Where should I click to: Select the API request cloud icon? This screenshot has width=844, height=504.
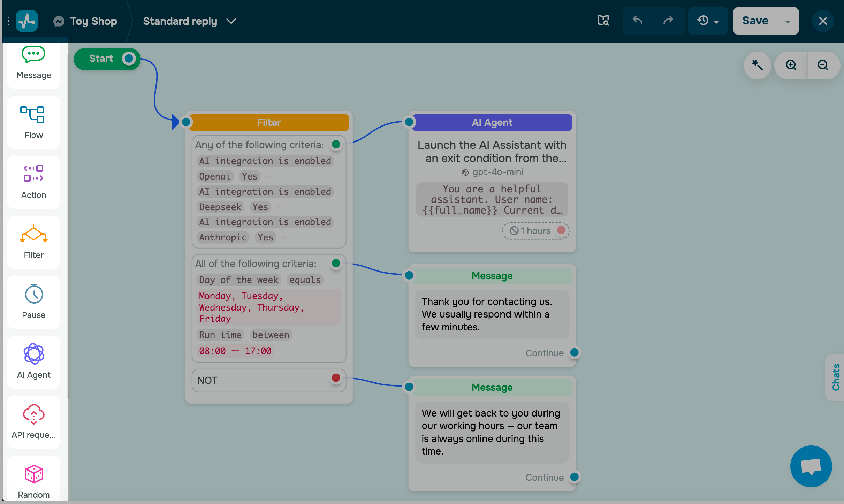pos(33,414)
